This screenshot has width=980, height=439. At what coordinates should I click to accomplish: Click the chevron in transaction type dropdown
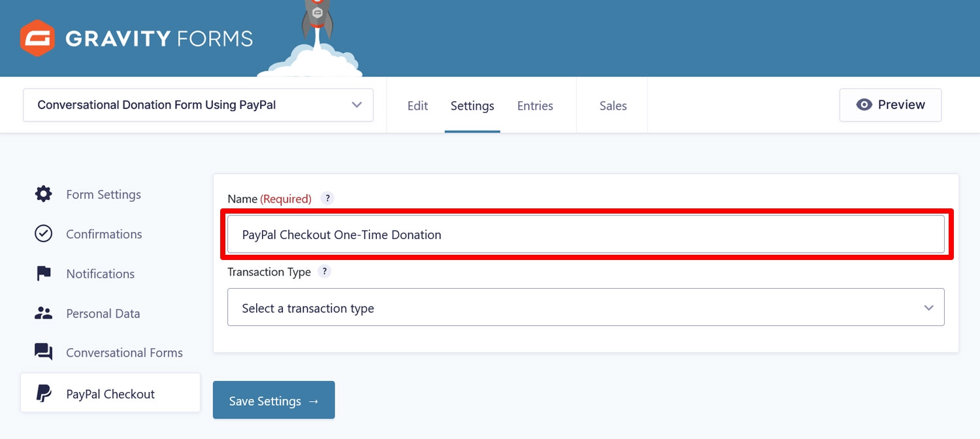click(x=928, y=308)
